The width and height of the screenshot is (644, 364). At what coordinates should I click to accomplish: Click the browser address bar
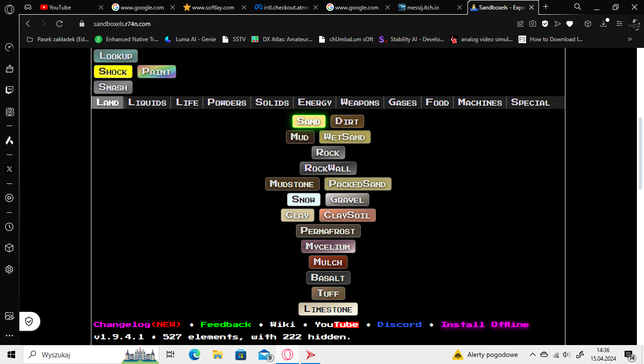point(189,23)
